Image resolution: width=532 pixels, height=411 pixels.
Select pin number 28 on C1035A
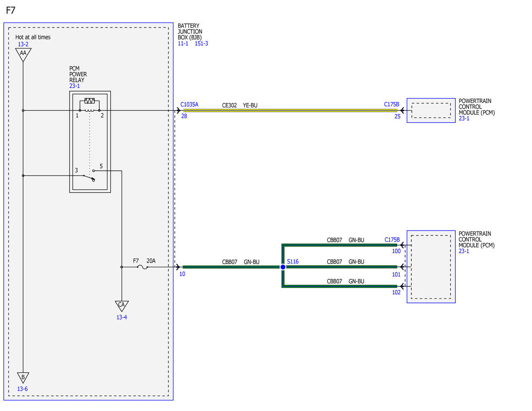coord(184,116)
